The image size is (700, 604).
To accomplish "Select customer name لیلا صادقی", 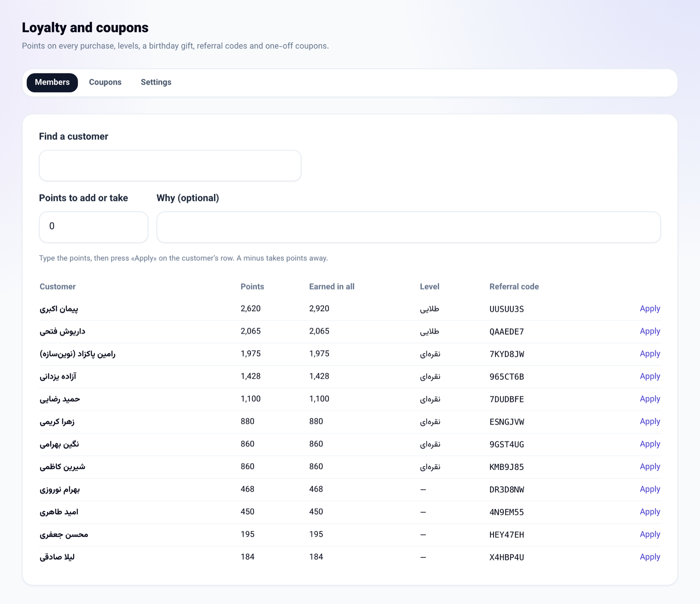I will coord(57,557).
